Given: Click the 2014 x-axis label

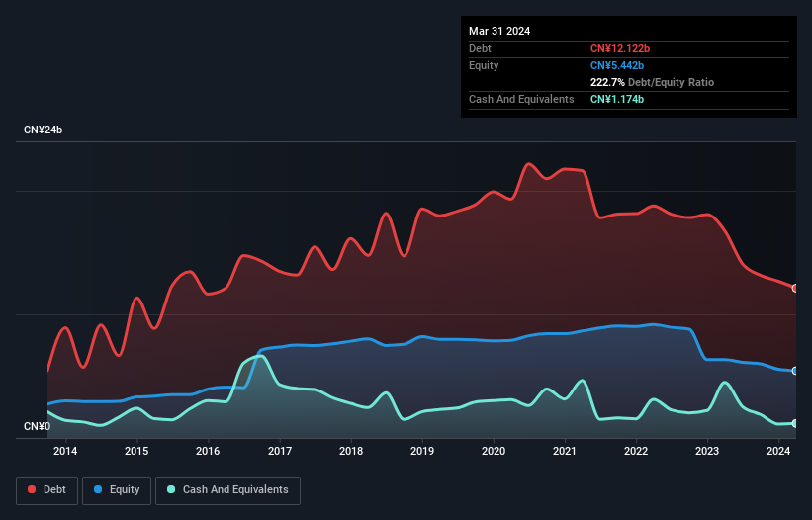Looking at the screenshot, I should pos(65,451).
